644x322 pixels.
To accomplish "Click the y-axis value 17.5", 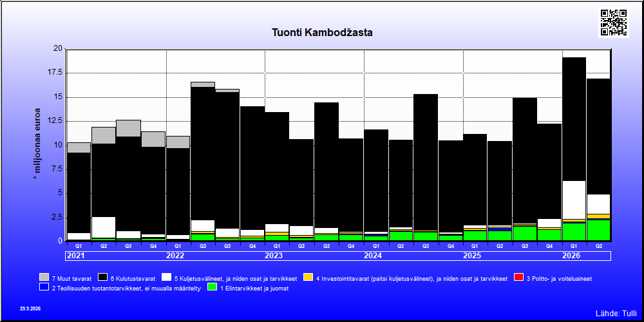I will (55, 73).
